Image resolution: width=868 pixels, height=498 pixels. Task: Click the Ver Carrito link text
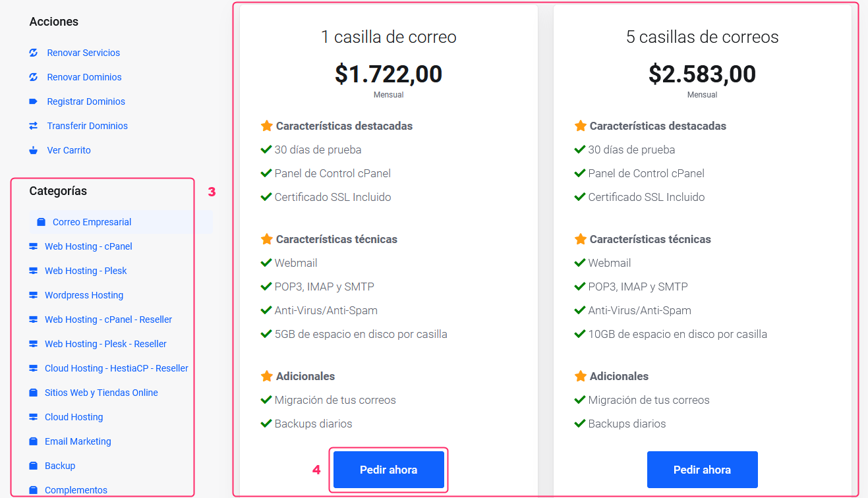(x=69, y=150)
